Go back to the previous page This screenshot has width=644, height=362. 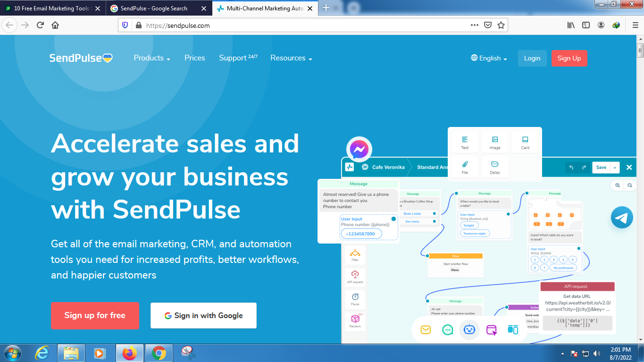pyautogui.click(x=10, y=25)
